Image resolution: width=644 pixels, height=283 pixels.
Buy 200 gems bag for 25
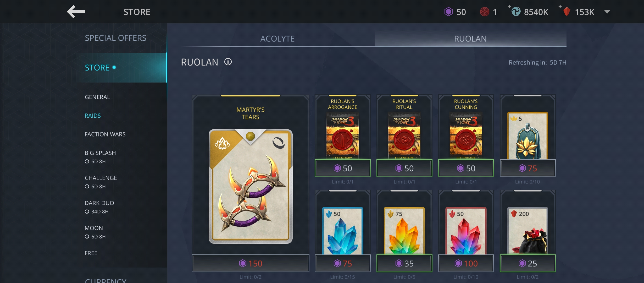click(528, 263)
